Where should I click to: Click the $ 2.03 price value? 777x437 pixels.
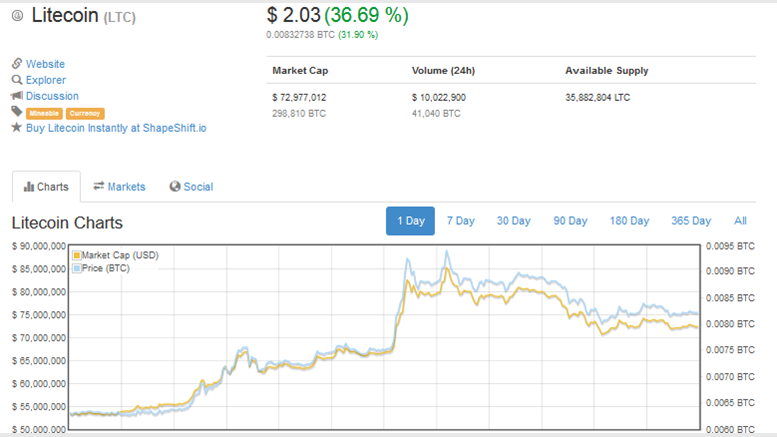[x=293, y=15]
